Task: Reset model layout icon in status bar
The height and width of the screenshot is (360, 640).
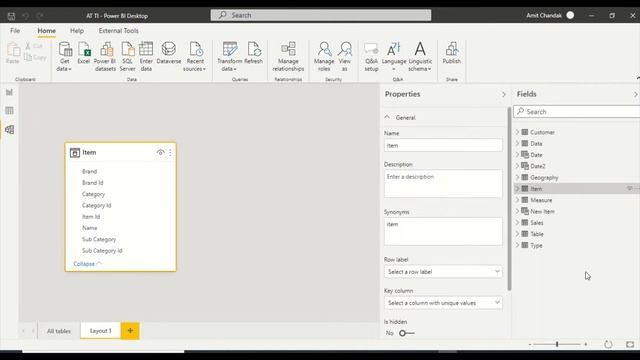Action: click(x=608, y=344)
